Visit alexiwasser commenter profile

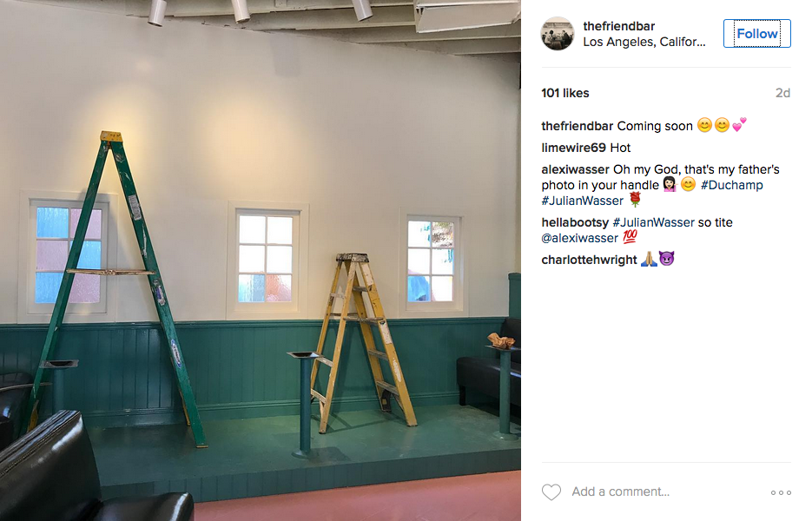pyautogui.click(x=575, y=170)
